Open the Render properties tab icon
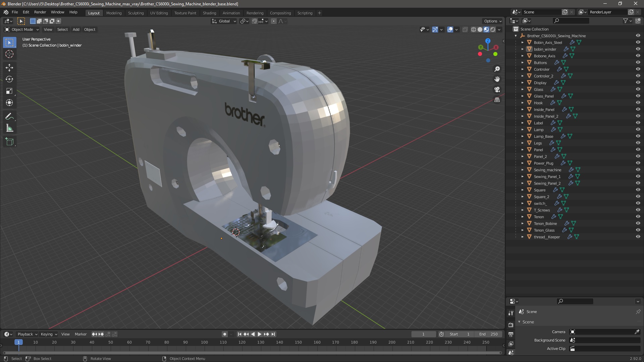The width and height of the screenshot is (644, 362). (511, 324)
